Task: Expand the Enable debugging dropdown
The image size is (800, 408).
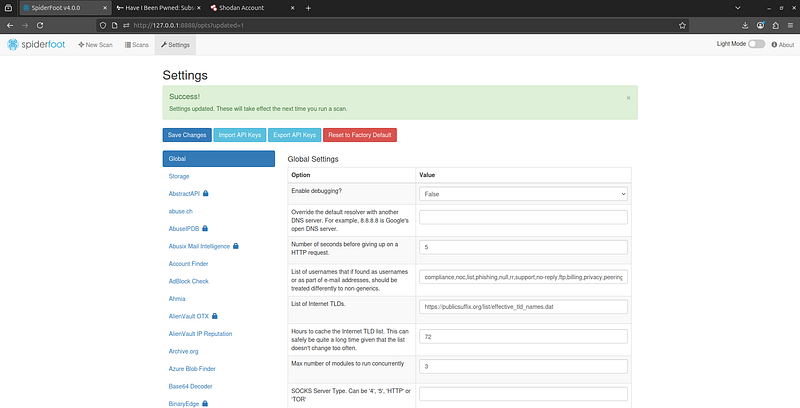Action: click(523, 194)
